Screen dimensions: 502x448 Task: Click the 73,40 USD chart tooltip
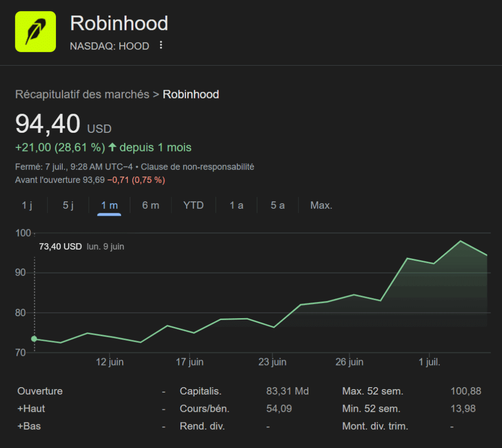coord(81,247)
